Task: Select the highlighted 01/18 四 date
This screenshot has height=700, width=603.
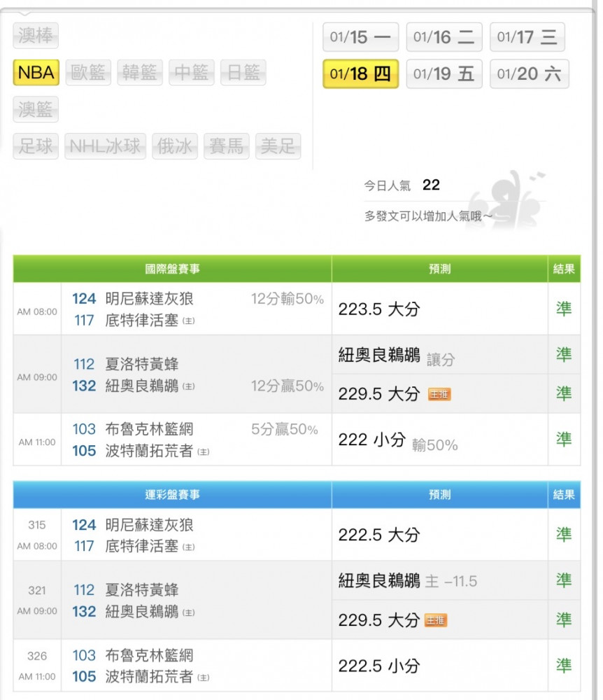Action: (360, 74)
